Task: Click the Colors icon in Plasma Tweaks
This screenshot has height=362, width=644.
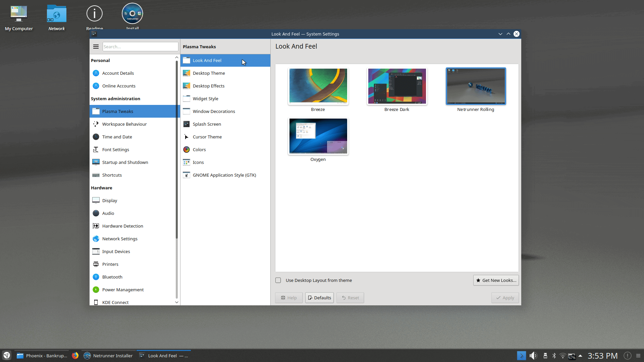Action: (x=186, y=149)
